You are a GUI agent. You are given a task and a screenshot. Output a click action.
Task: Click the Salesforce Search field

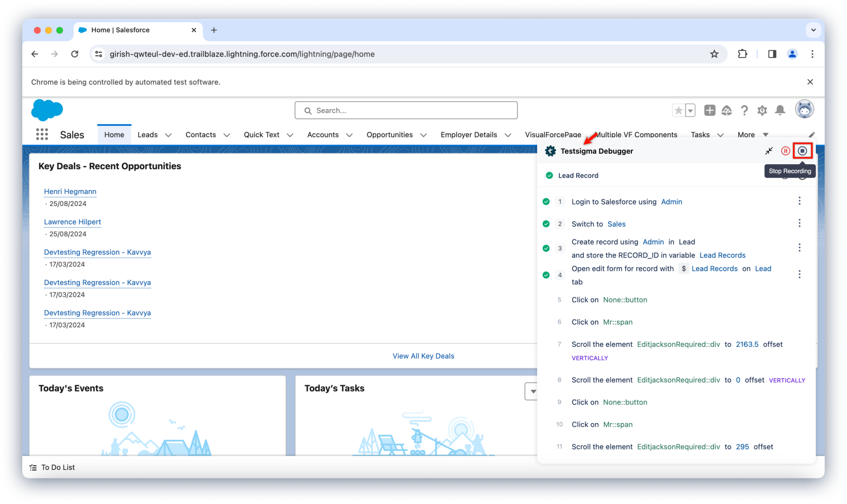406,110
